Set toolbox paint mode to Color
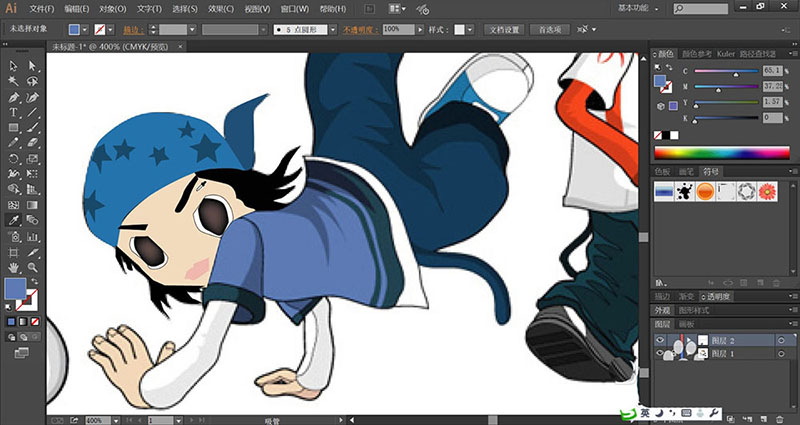This screenshot has height=425, width=800. (11, 321)
